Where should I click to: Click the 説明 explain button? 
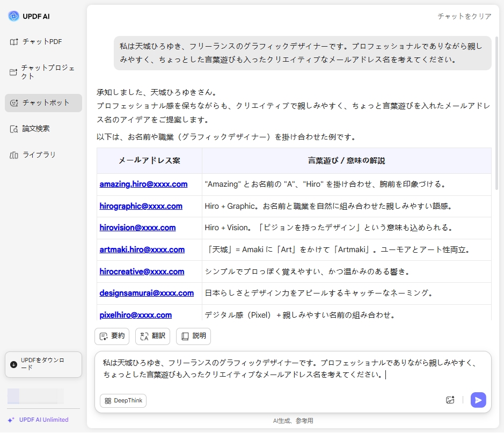point(194,336)
